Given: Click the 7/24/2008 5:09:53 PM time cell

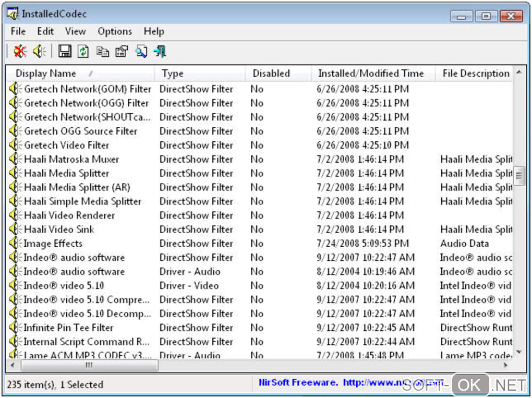Looking at the screenshot, I should coord(362,243).
